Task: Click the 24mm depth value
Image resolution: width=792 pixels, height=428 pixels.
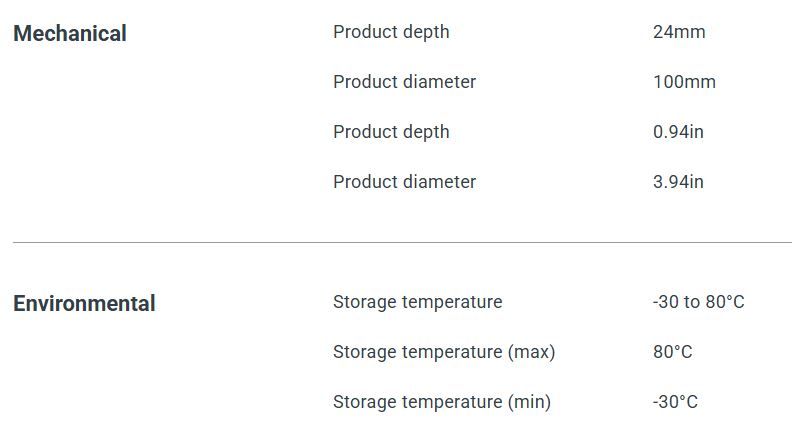Action: [679, 32]
